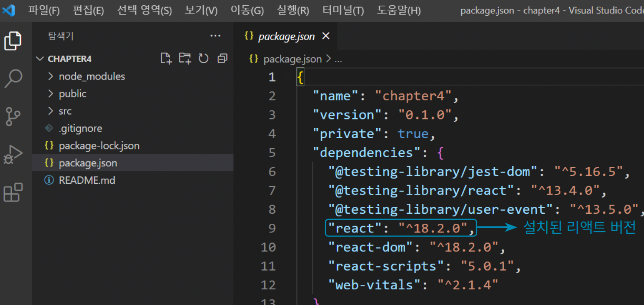Refresh the explorer file tree
The image size is (644, 305).
coord(204,59)
